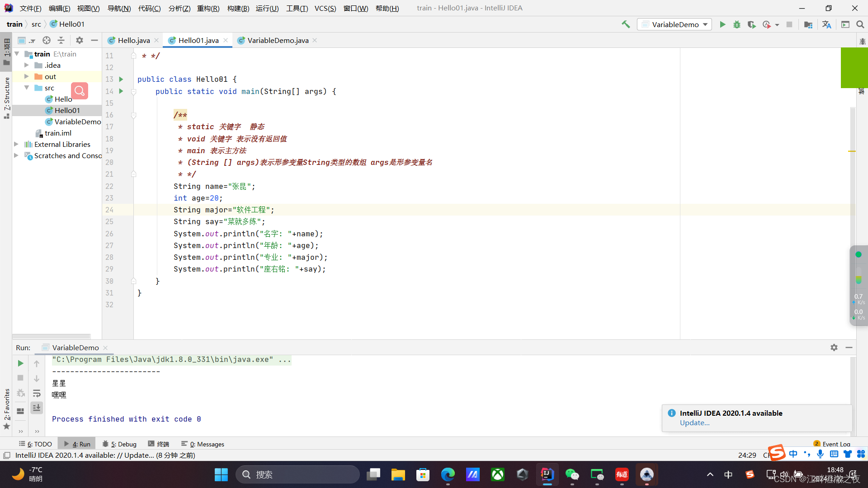Click the profiler run icon in the toolbar
This screenshot has width=868, height=488.
pos(766,24)
